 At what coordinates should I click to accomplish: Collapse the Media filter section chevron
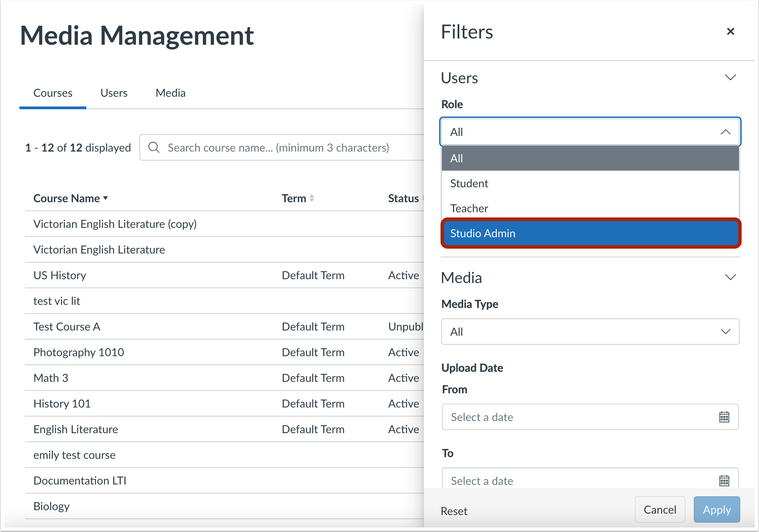pos(730,277)
